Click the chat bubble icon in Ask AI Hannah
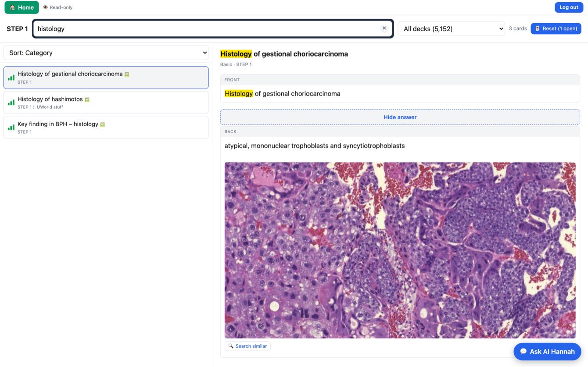The image size is (588, 367). (x=523, y=351)
